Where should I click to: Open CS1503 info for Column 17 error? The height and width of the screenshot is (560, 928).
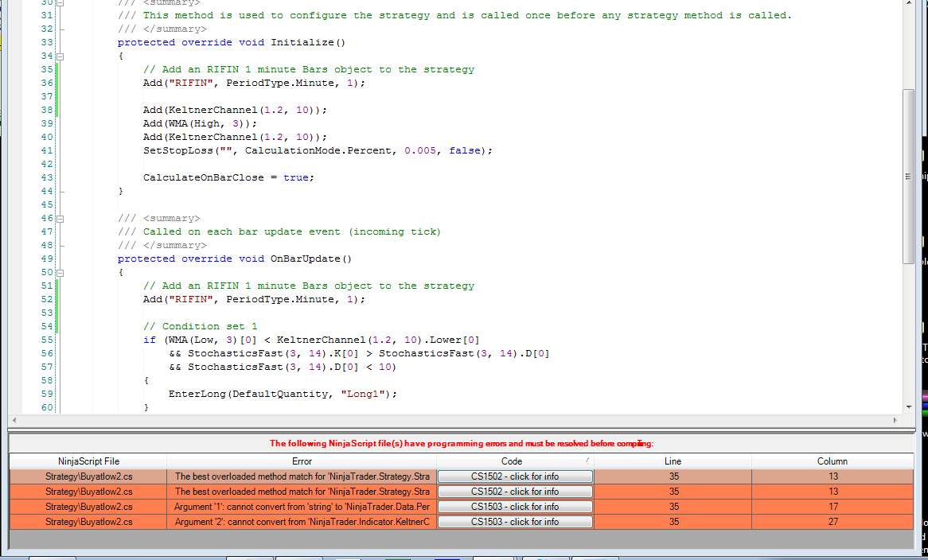(515, 507)
